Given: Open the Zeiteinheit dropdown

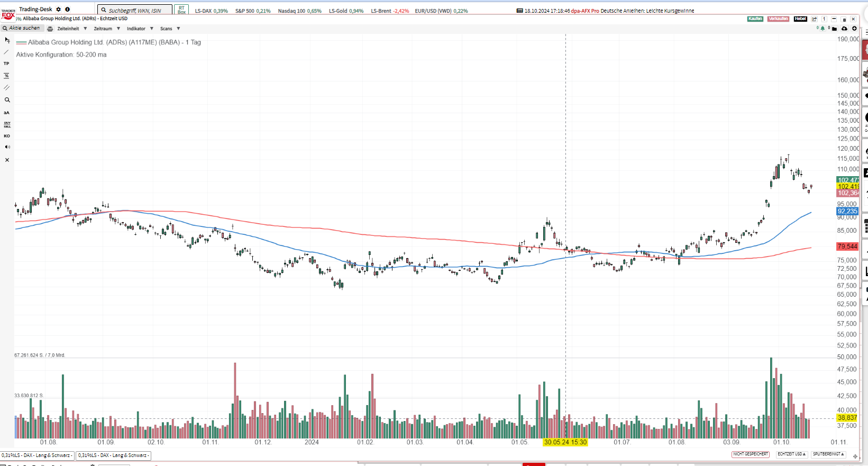Looking at the screenshot, I should point(72,29).
